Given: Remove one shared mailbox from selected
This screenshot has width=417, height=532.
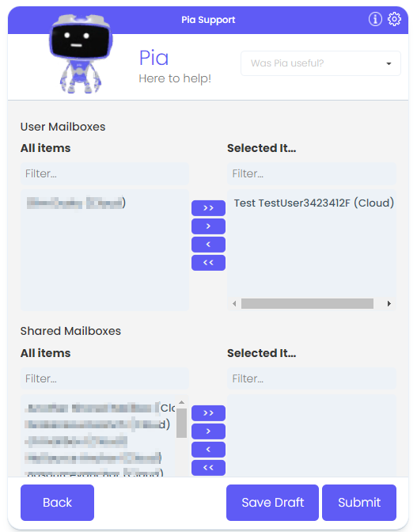Looking at the screenshot, I should pos(208,450).
